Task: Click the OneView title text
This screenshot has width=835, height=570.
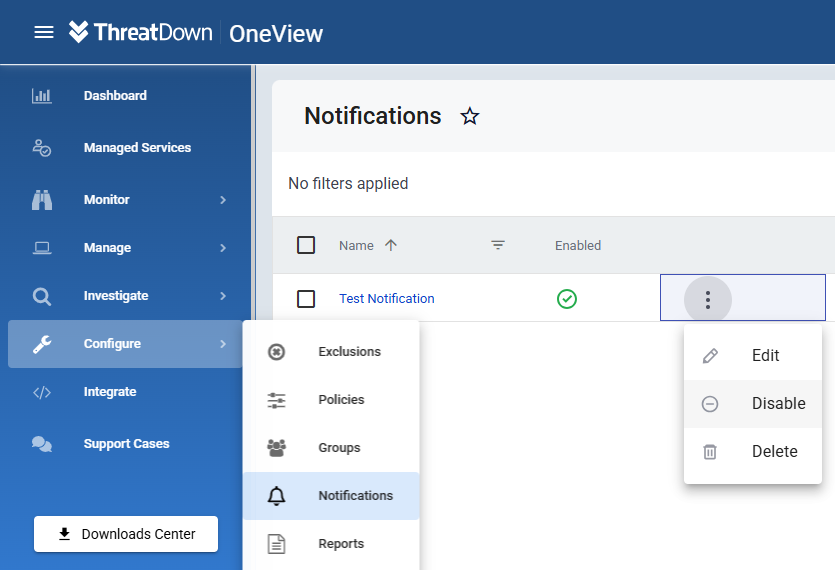Action: tap(276, 34)
